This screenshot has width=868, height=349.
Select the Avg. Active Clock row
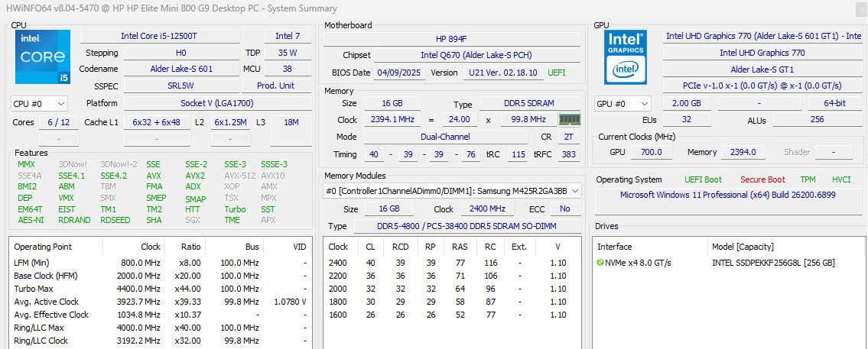coord(161,302)
